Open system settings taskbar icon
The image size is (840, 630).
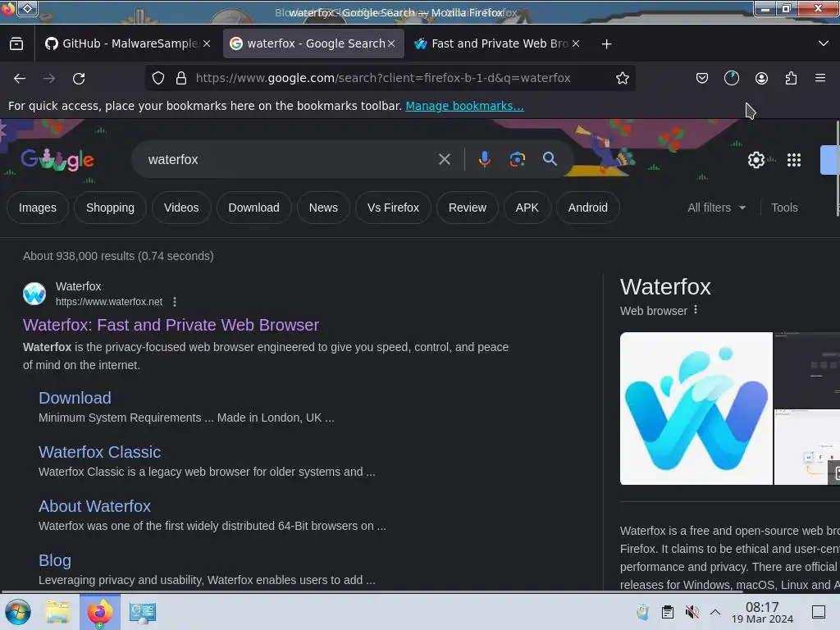pyautogui.click(x=143, y=612)
